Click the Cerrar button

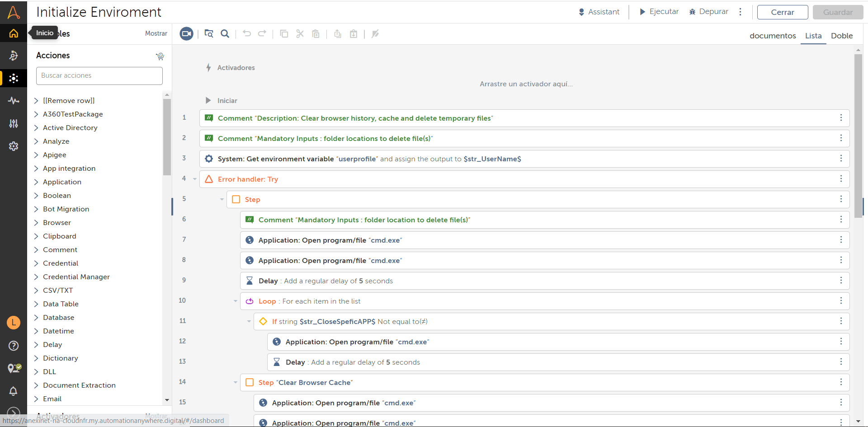point(783,12)
